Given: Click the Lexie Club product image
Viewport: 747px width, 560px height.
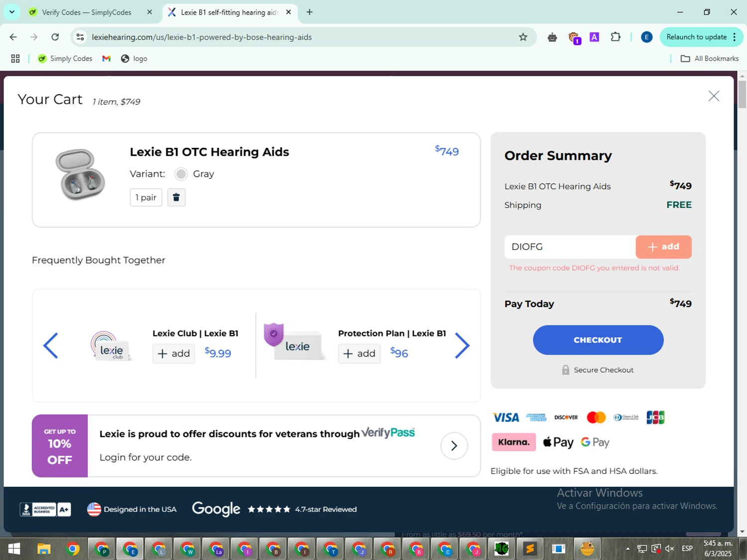Looking at the screenshot, I should 111,346.
